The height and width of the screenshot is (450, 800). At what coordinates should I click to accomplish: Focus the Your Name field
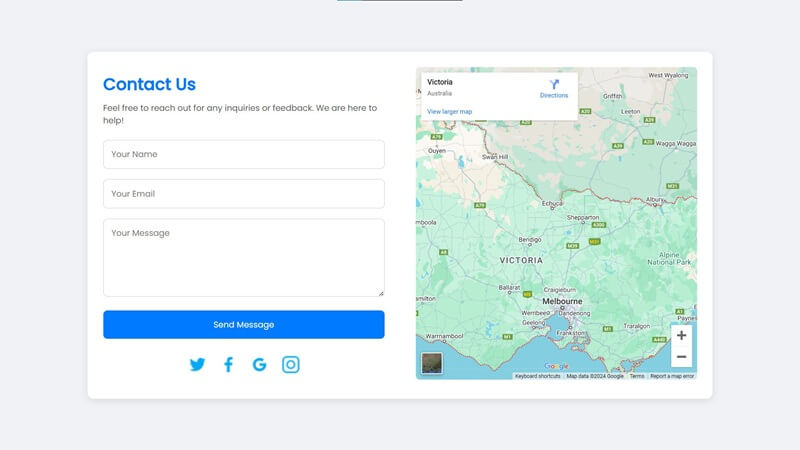[244, 154]
